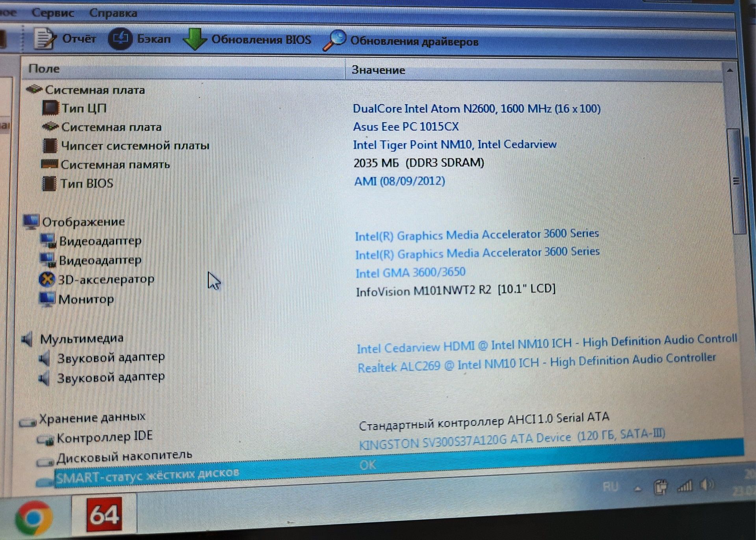Screen dimensions: 756x540
Task: Click the Системная плата row icon
Action: (x=50, y=126)
